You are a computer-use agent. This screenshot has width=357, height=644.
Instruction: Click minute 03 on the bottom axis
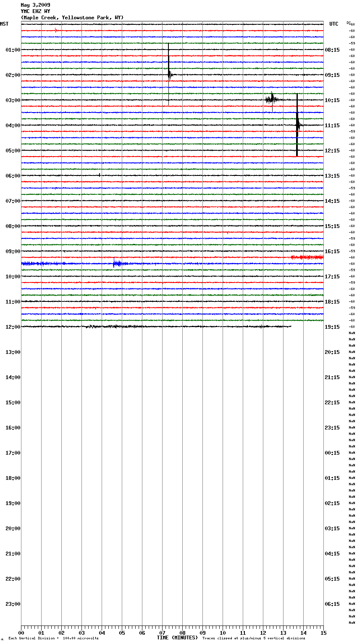[x=81, y=633]
